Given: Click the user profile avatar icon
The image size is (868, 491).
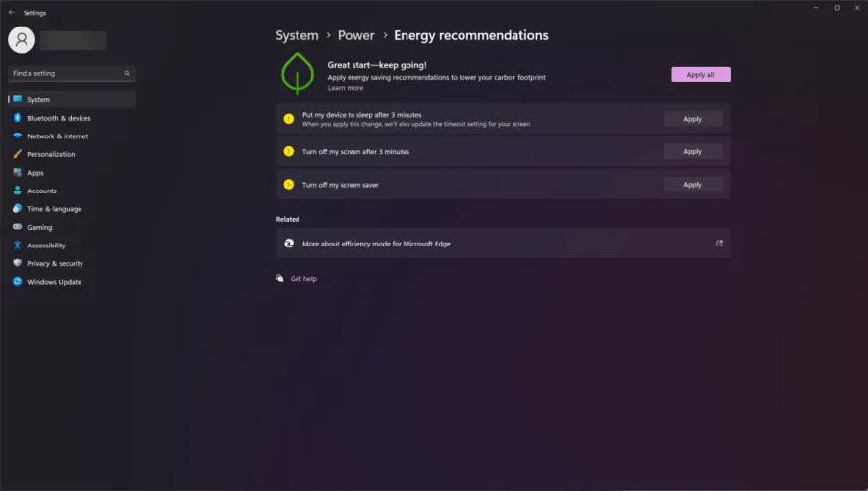Looking at the screenshot, I should 22,40.
